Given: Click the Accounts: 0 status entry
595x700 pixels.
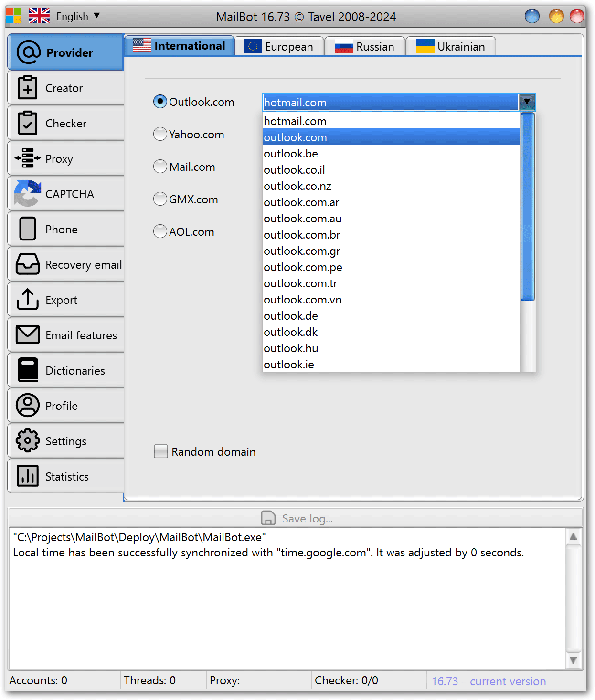Looking at the screenshot, I should tap(38, 680).
